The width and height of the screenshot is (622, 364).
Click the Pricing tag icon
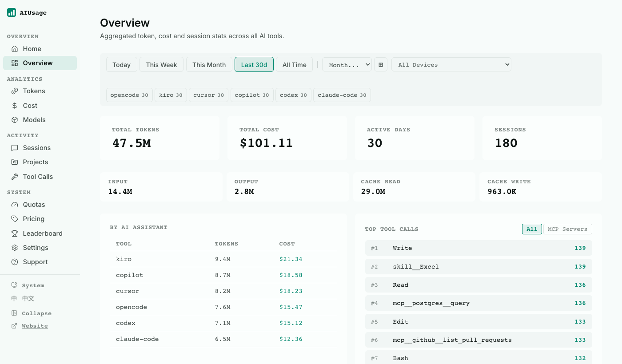tap(15, 219)
